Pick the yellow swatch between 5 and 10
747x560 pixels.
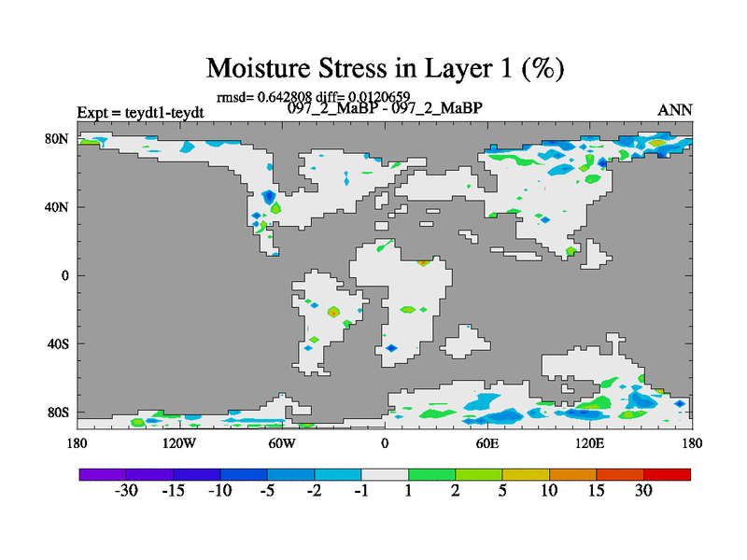click(x=526, y=474)
